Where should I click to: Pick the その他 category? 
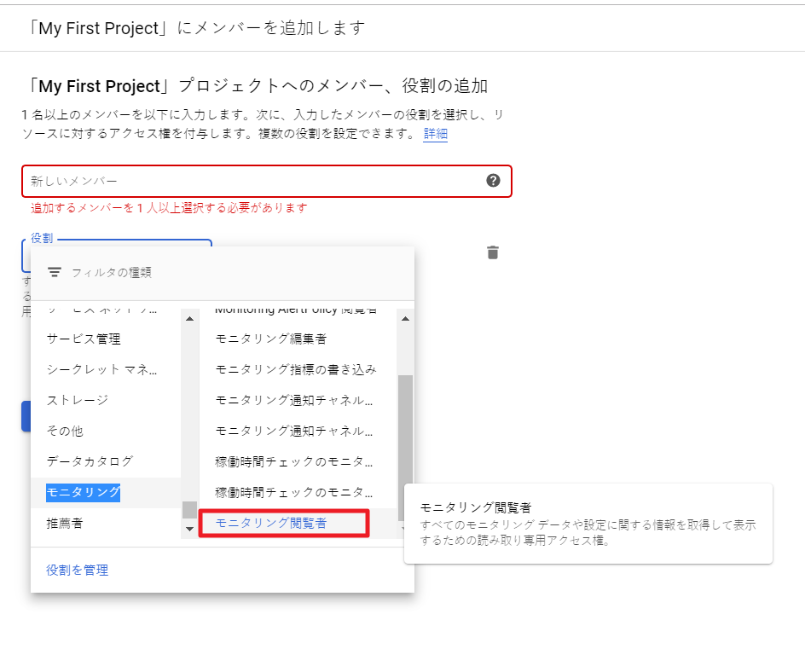65,431
